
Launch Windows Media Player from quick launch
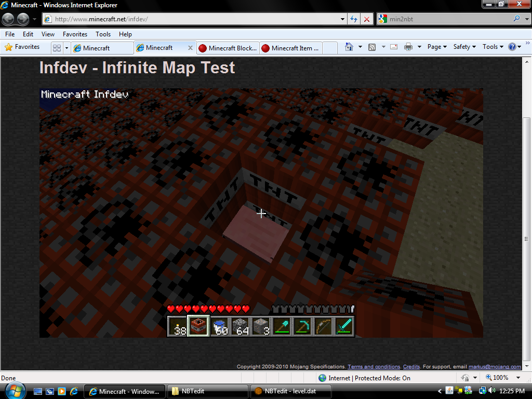pyautogui.click(x=62, y=391)
